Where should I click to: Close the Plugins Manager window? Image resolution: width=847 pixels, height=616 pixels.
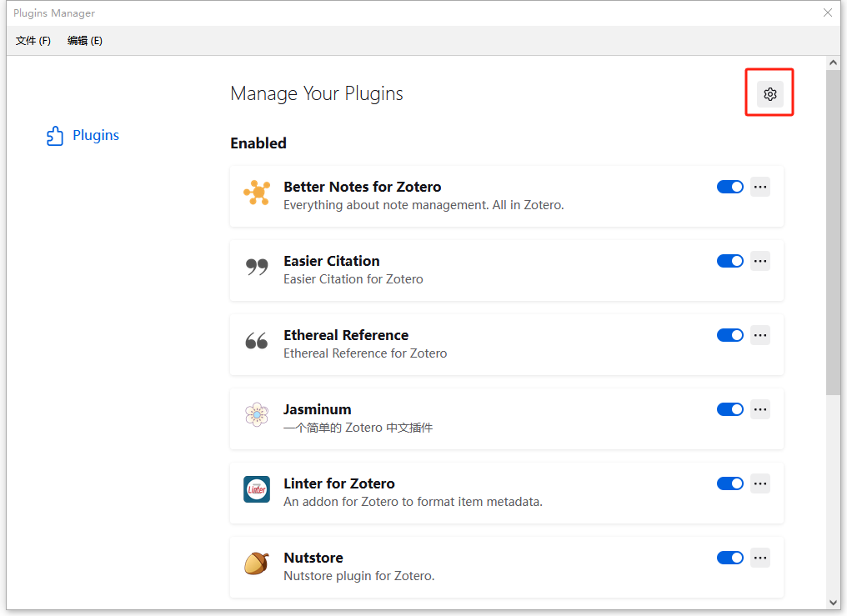point(828,13)
